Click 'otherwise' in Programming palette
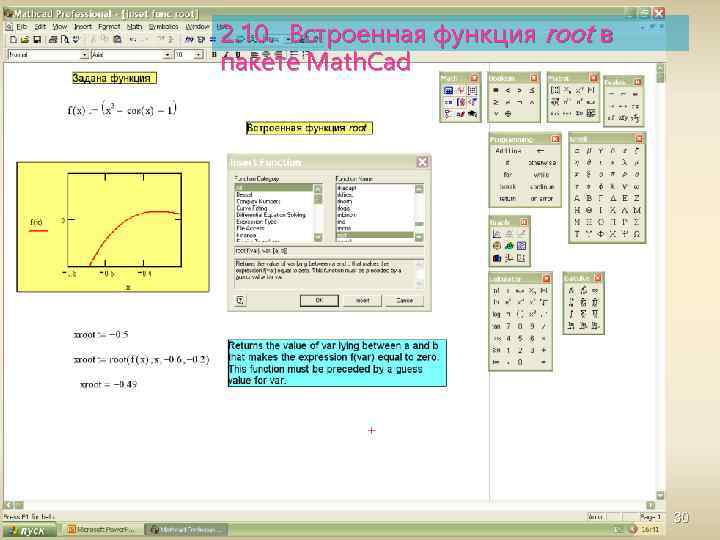The height and width of the screenshot is (540, 720). tap(542, 163)
